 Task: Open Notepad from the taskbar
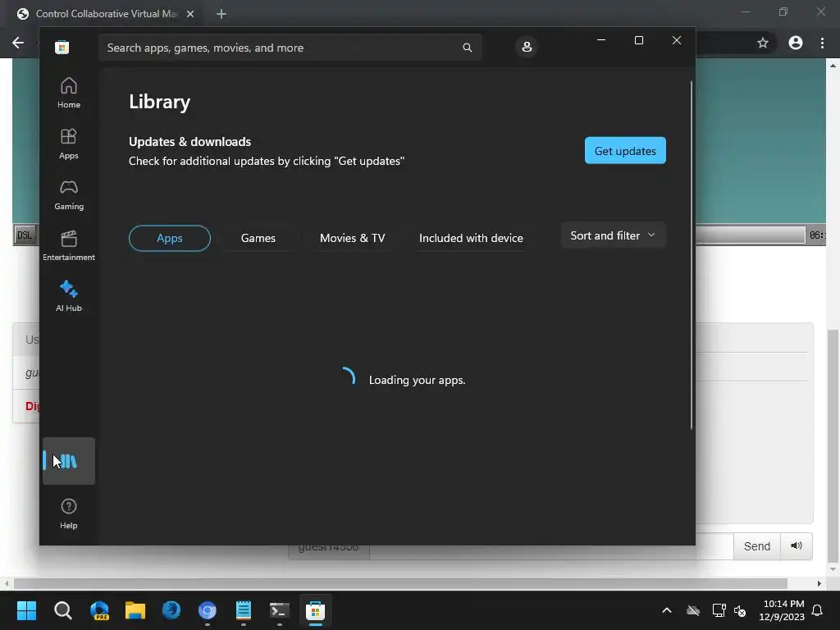243,610
